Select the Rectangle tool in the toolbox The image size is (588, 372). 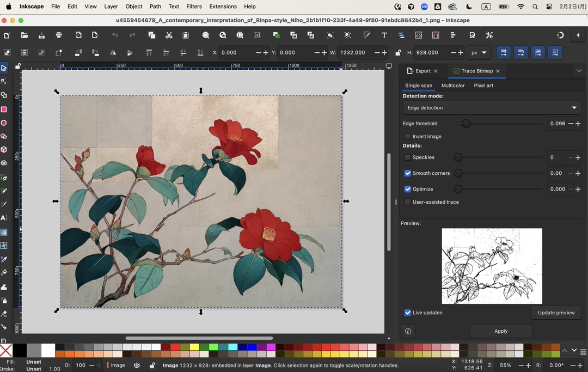tap(4, 109)
